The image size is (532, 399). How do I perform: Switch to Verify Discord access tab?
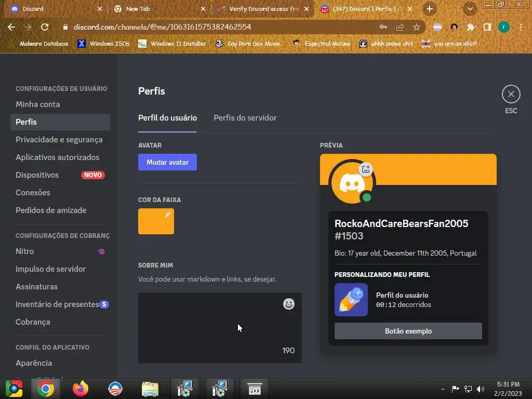[x=262, y=9]
